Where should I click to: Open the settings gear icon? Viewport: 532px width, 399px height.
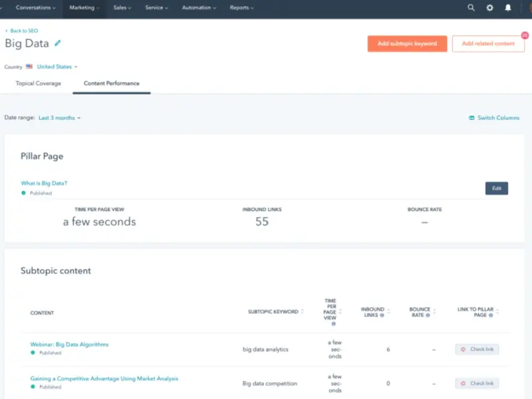click(490, 8)
